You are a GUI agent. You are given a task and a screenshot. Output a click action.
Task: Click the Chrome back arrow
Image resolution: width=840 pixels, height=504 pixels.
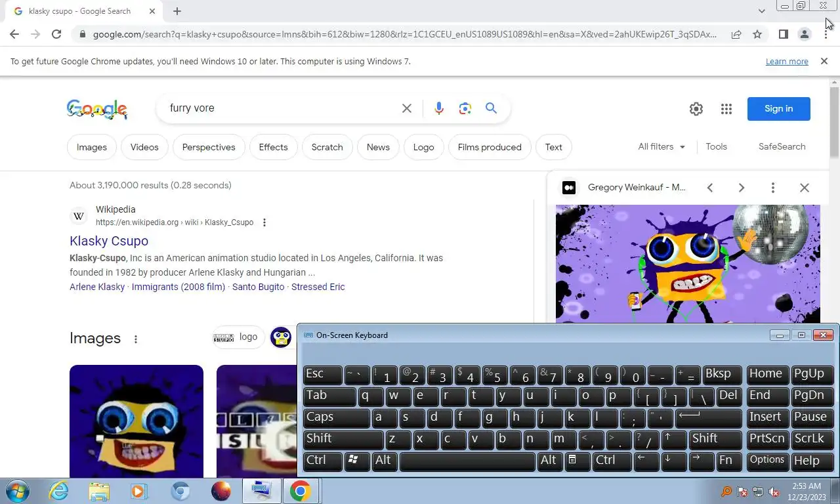[x=14, y=34]
